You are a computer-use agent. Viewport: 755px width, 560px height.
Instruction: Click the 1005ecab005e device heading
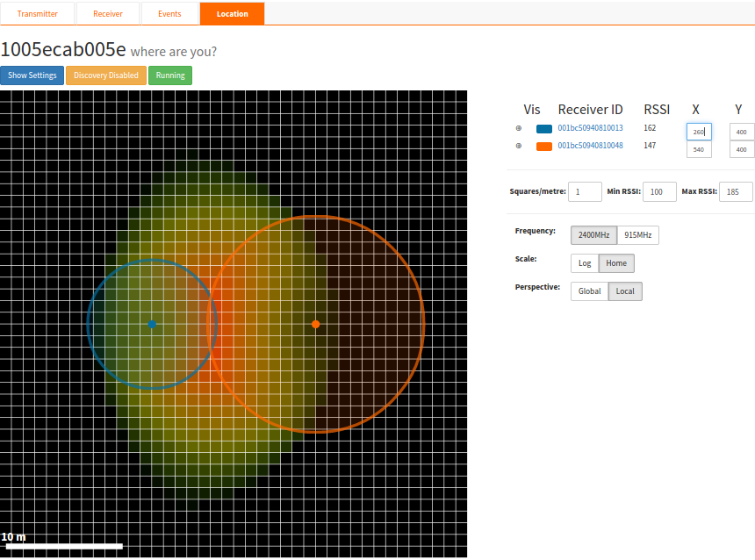click(x=63, y=50)
